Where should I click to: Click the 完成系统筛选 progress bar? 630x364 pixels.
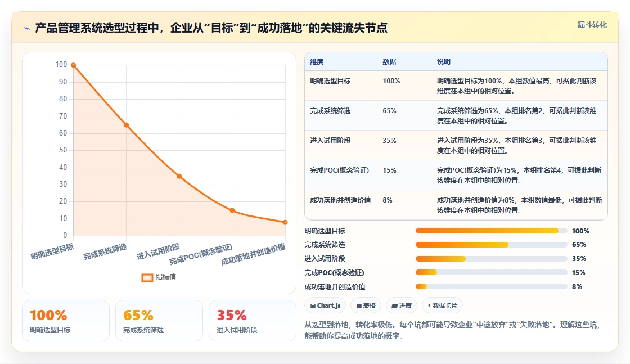tap(492, 245)
